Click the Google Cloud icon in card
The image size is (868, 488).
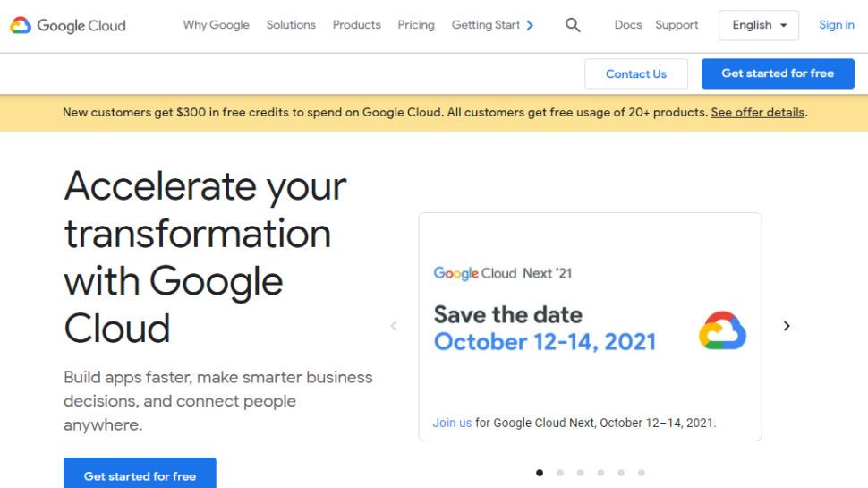pos(722,330)
